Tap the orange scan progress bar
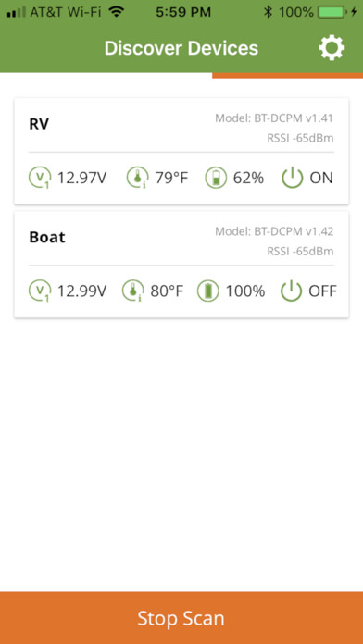 click(x=287, y=75)
